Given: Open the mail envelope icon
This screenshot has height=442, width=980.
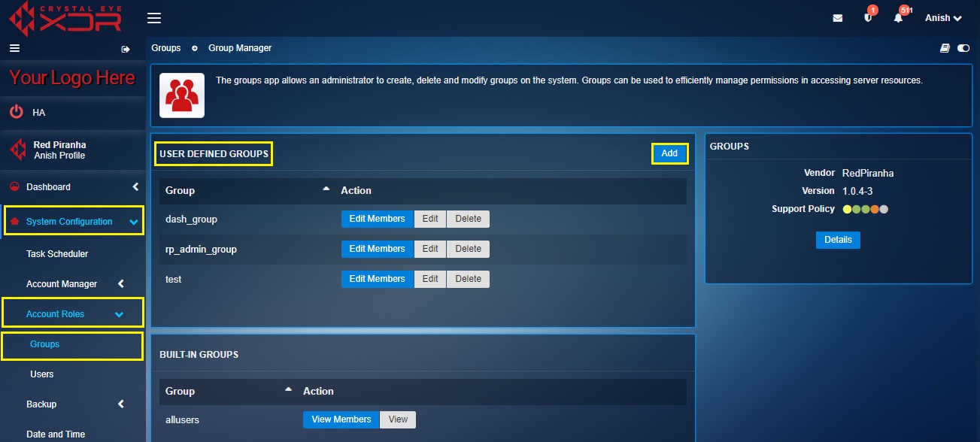Looking at the screenshot, I should [x=838, y=18].
